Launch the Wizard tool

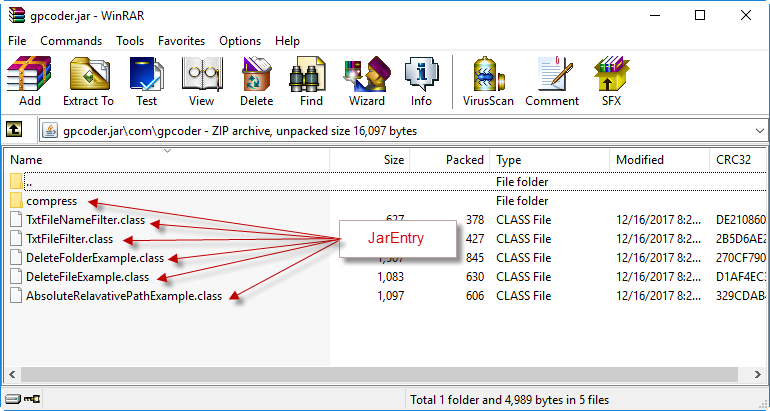pos(366,81)
